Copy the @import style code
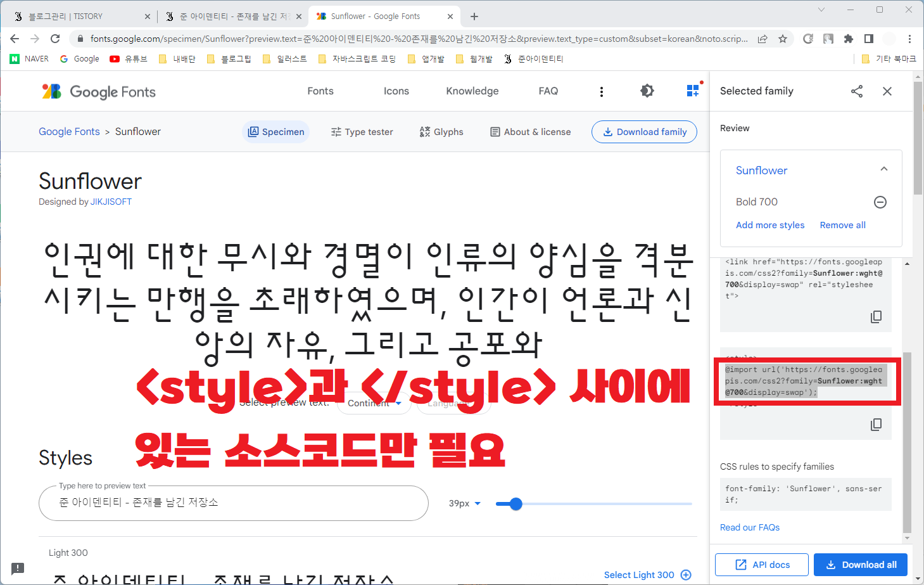 (876, 424)
